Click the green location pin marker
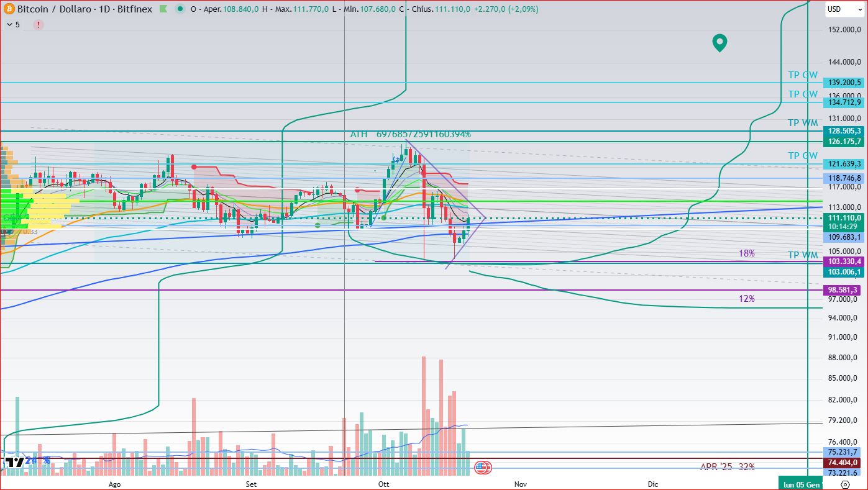Viewport: 868px width, 490px height. click(720, 43)
